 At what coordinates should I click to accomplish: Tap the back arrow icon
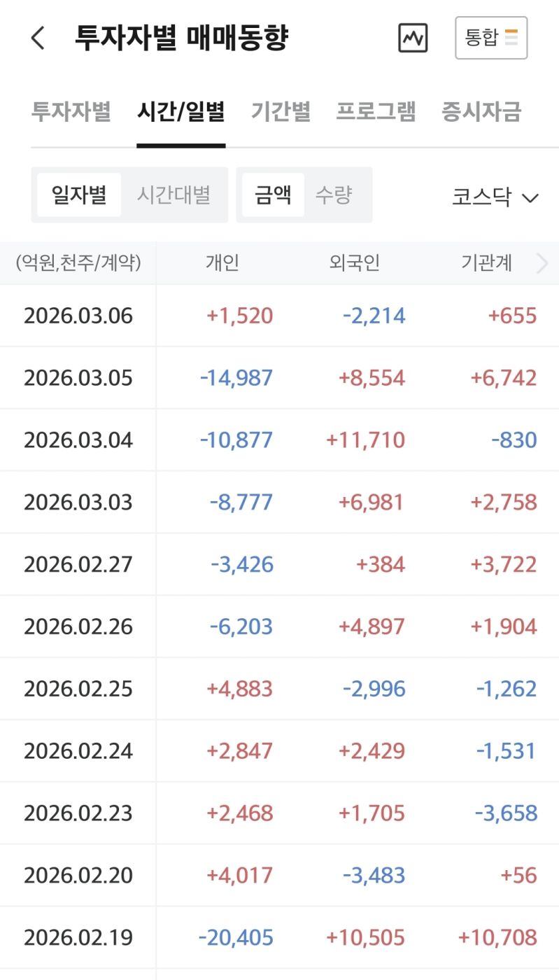(x=38, y=38)
